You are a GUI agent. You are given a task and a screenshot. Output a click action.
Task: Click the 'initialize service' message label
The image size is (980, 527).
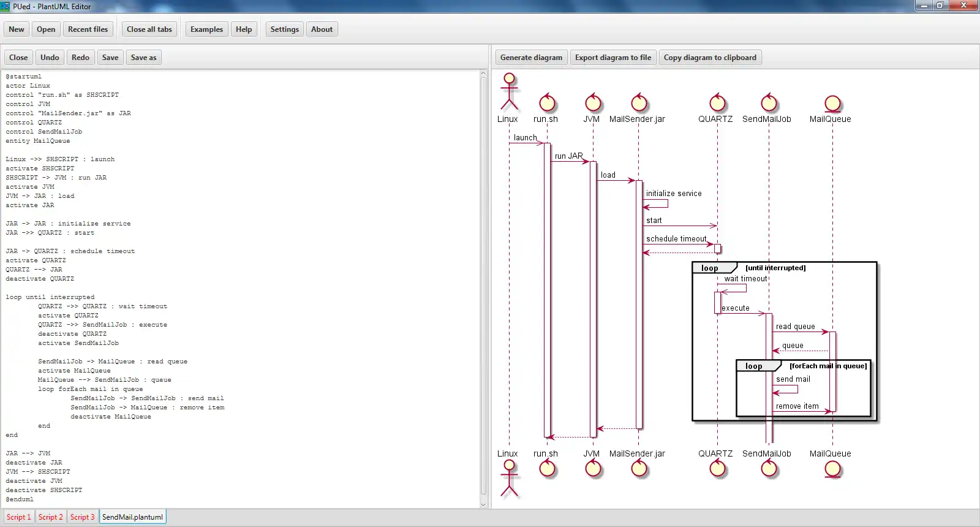674,194
